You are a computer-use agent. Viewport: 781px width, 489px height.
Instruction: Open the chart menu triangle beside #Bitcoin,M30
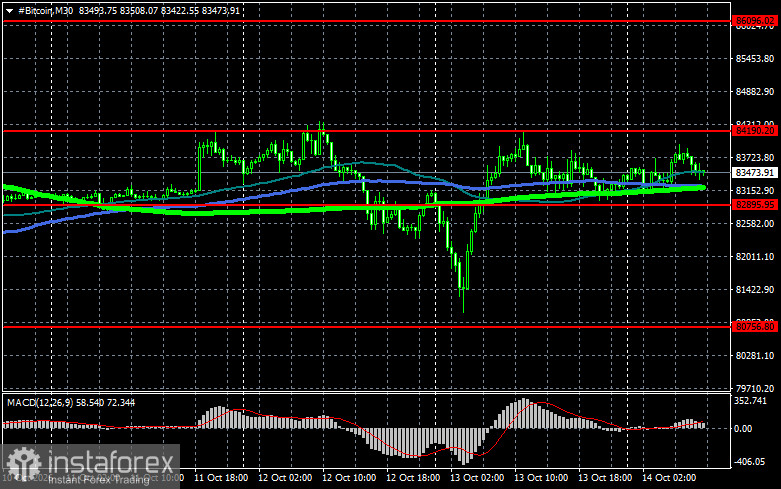[x=9, y=10]
